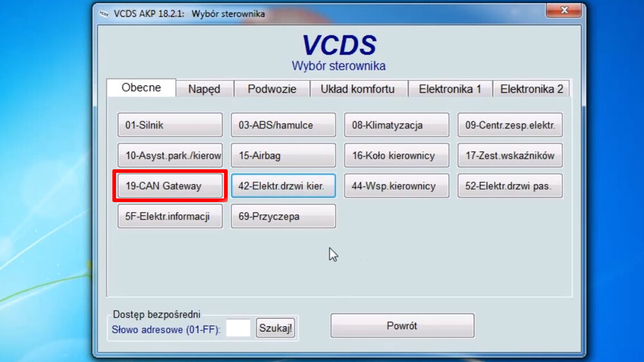Open 5F-Elektr.informacji module
The image size is (644, 362).
[169, 216]
